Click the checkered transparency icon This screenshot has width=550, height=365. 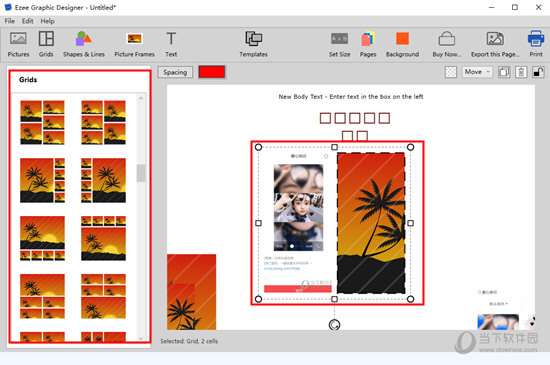click(451, 72)
